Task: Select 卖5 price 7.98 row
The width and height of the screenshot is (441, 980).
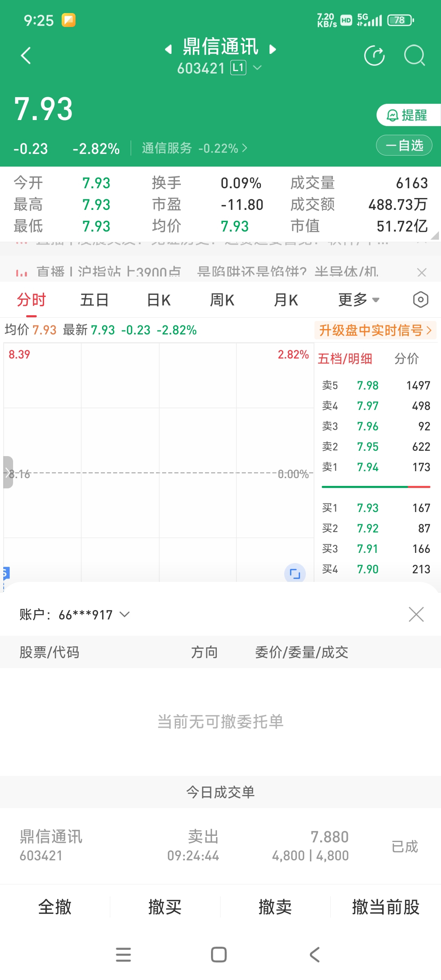Action: coord(376,385)
